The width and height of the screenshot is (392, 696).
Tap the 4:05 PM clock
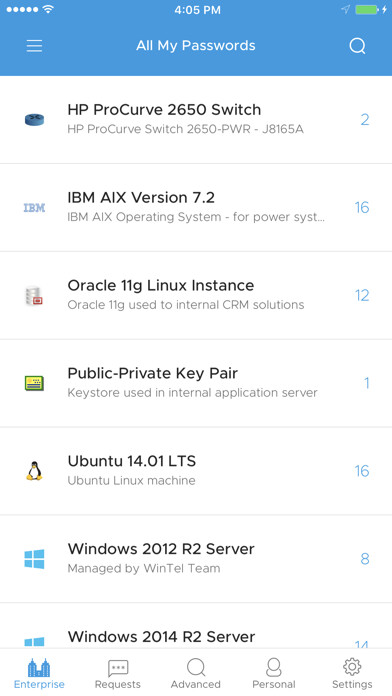[197, 10]
